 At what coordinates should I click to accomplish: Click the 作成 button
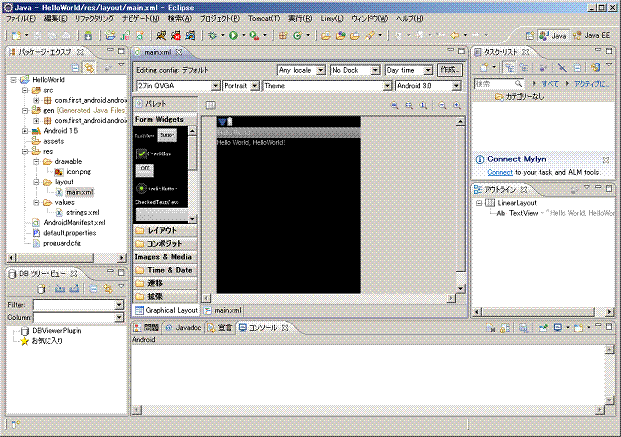[x=450, y=70]
